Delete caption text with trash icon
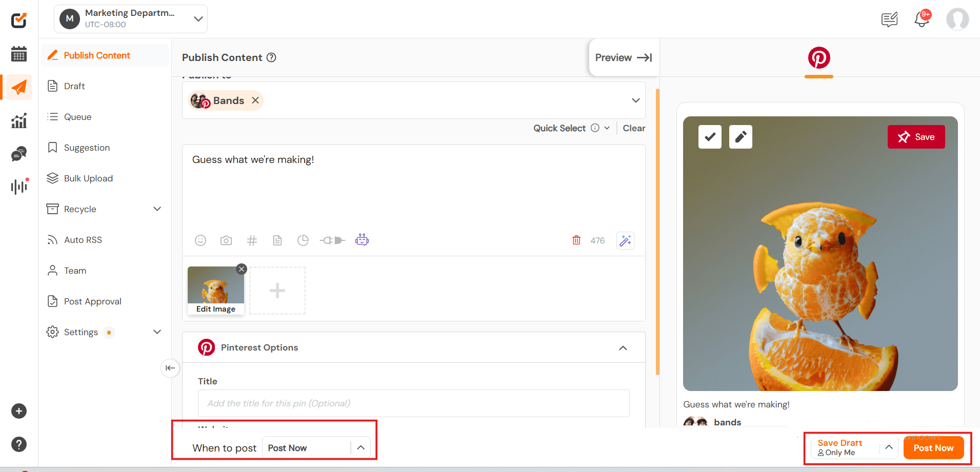Image resolution: width=980 pixels, height=472 pixels. (576, 240)
